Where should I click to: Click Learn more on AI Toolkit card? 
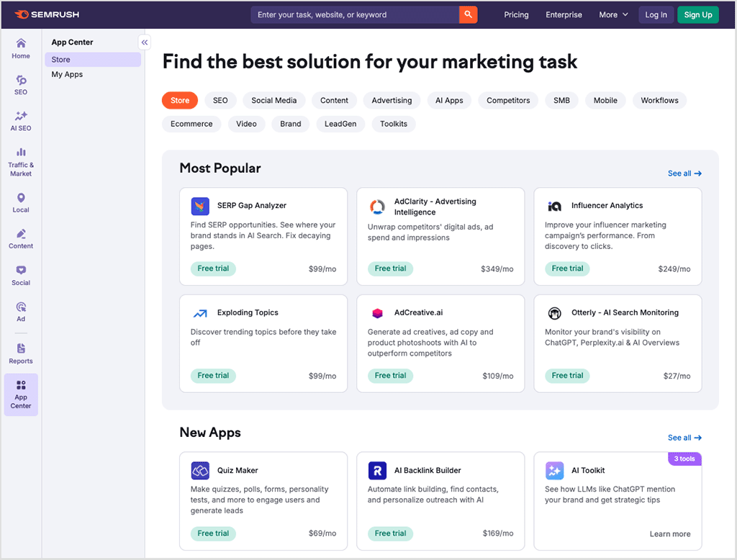coord(670,534)
